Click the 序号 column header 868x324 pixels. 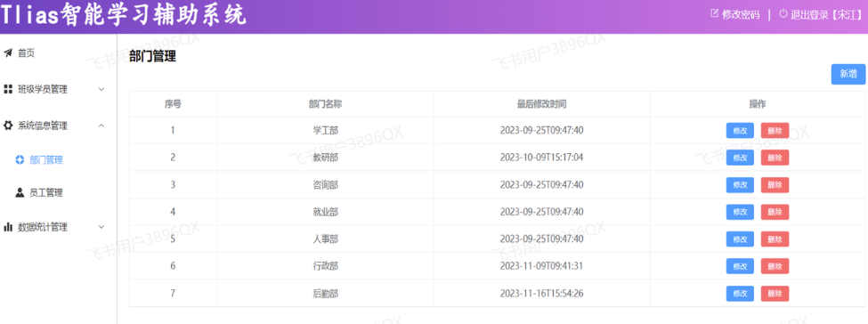(x=173, y=103)
